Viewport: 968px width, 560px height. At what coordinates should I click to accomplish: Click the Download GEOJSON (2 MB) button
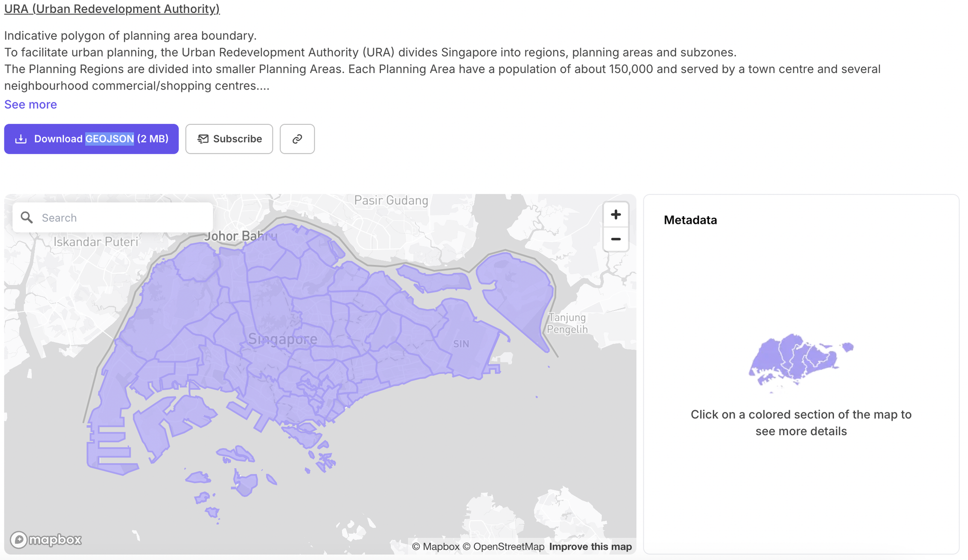pyautogui.click(x=91, y=139)
